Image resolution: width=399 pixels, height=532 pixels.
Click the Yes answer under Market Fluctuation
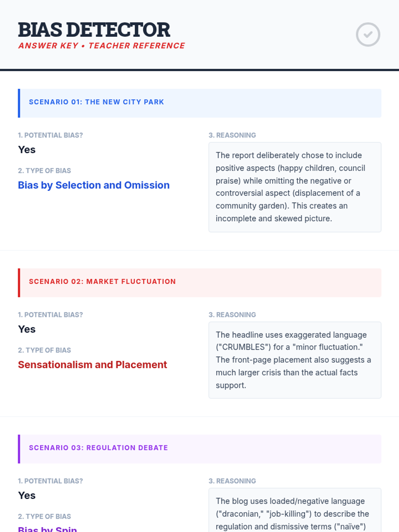pyautogui.click(x=27, y=330)
